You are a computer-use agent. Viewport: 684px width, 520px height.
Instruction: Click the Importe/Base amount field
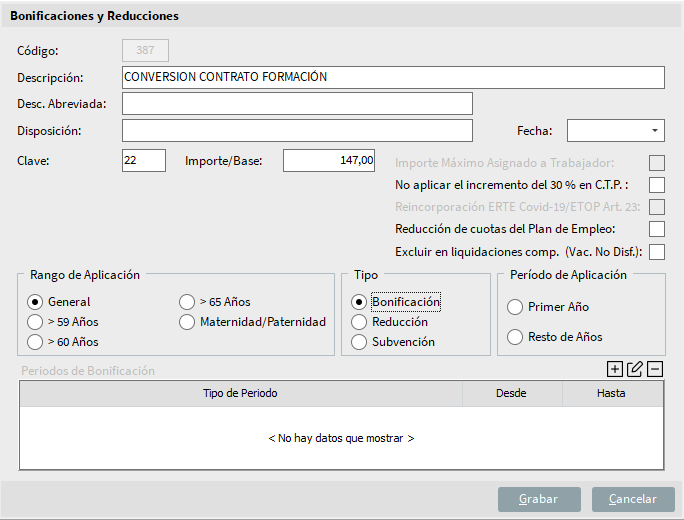pos(328,161)
